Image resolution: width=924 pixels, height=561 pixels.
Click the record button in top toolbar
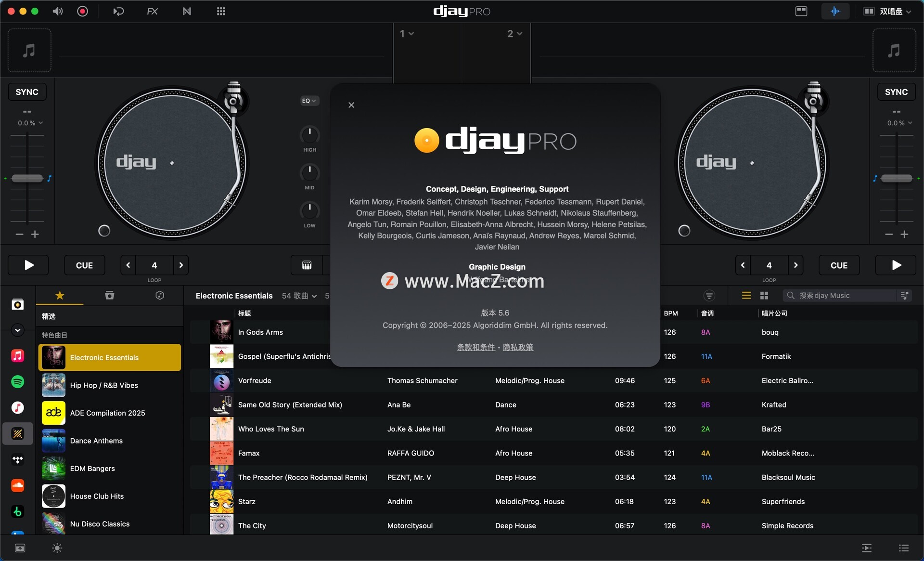pos(82,11)
